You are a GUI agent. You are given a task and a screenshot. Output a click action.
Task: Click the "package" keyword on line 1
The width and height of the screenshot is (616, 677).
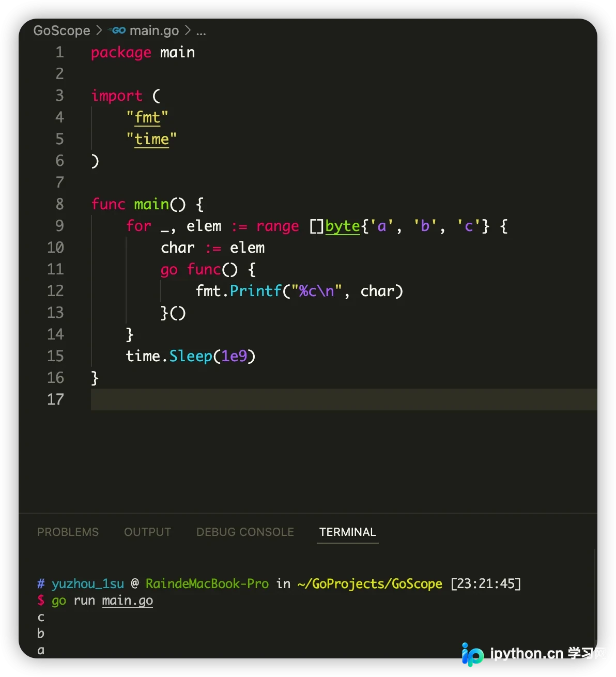[x=121, y=52]
